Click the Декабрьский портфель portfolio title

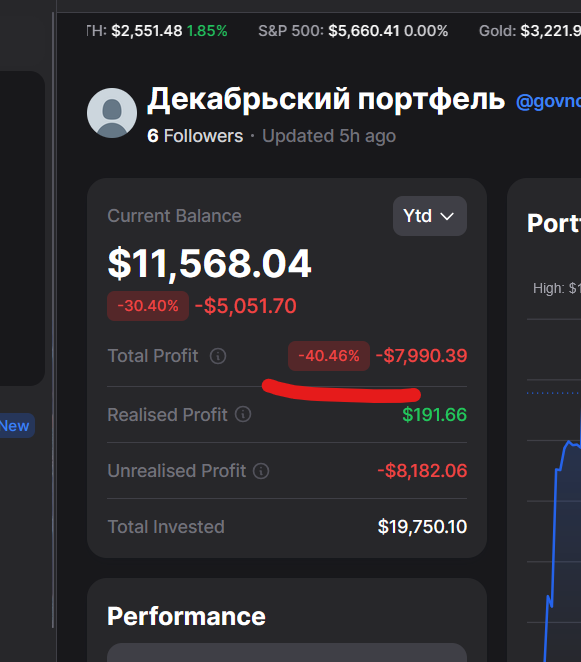[x=326, y=100]
